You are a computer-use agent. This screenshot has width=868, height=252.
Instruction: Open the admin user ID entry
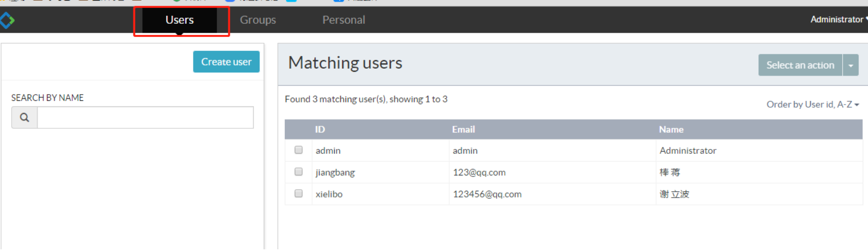click(x=328, y=151)
